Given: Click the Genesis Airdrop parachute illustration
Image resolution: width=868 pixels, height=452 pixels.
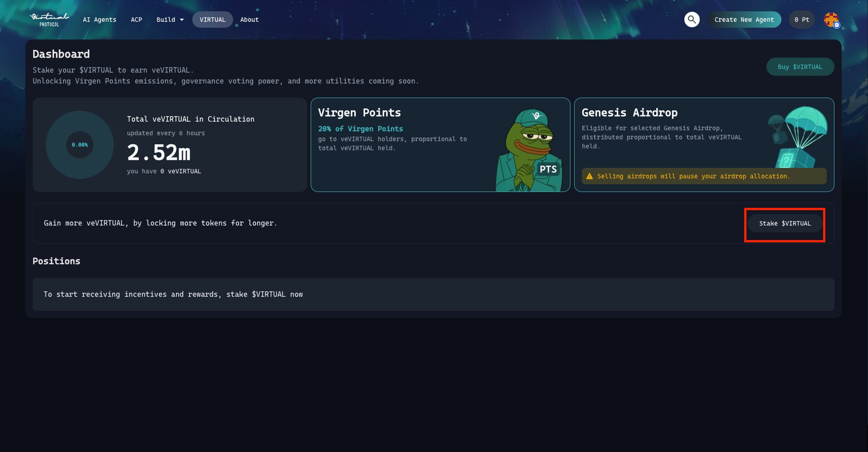Looking at the screenshot, I should click(797, 137).
